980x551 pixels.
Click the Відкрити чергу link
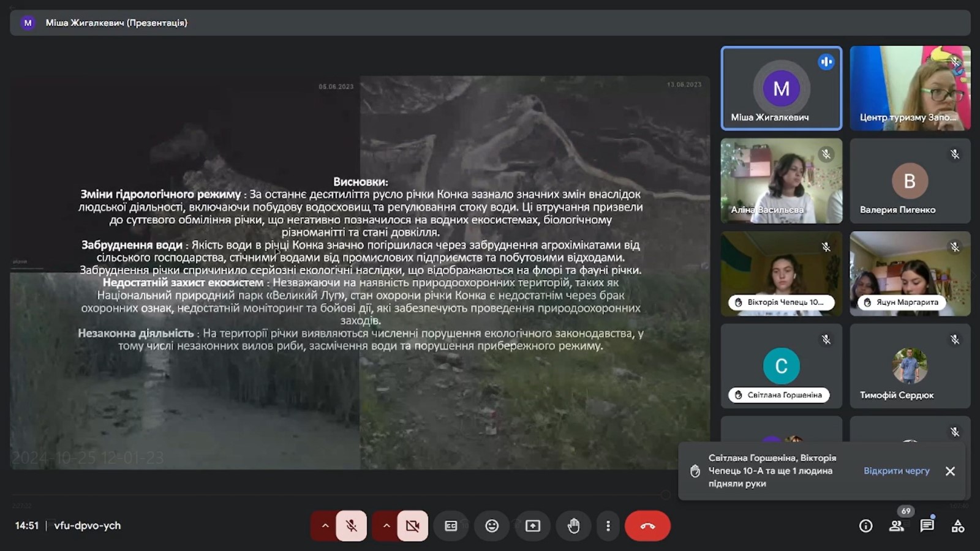(x=896, y=471)
